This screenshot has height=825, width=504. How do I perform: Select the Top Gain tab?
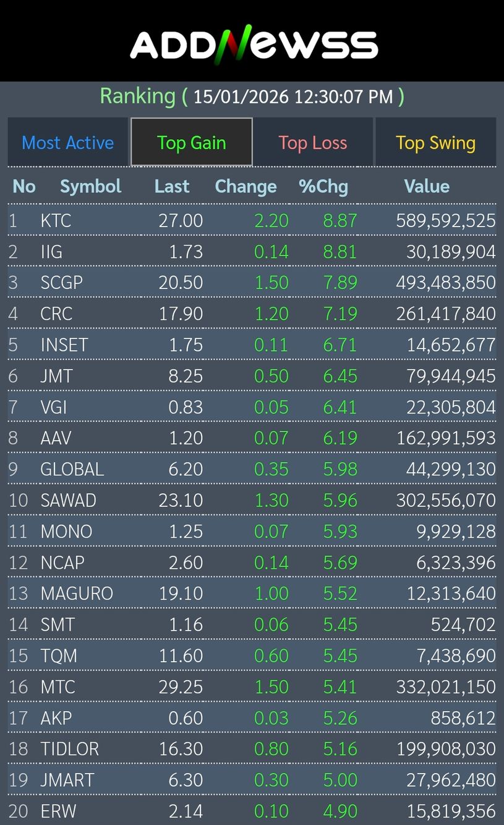192,143
